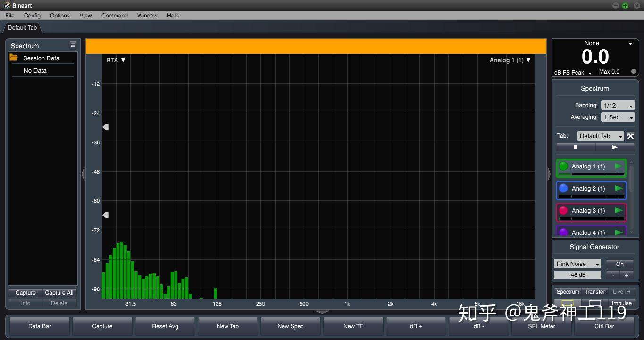Click the lower threshold marker near -66 dB
The width and height of the screenshot is (644, 340).
tap(106, 215)
